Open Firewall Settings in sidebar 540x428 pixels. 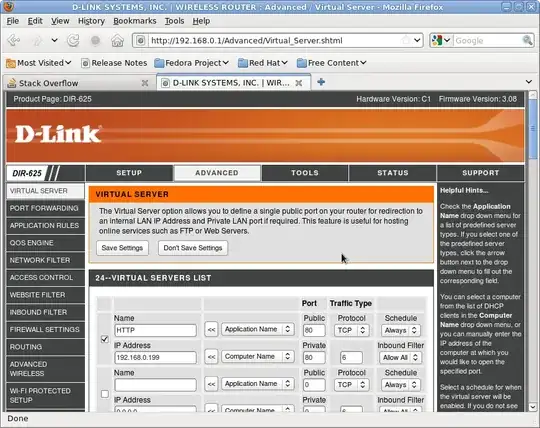pos(45,330)
